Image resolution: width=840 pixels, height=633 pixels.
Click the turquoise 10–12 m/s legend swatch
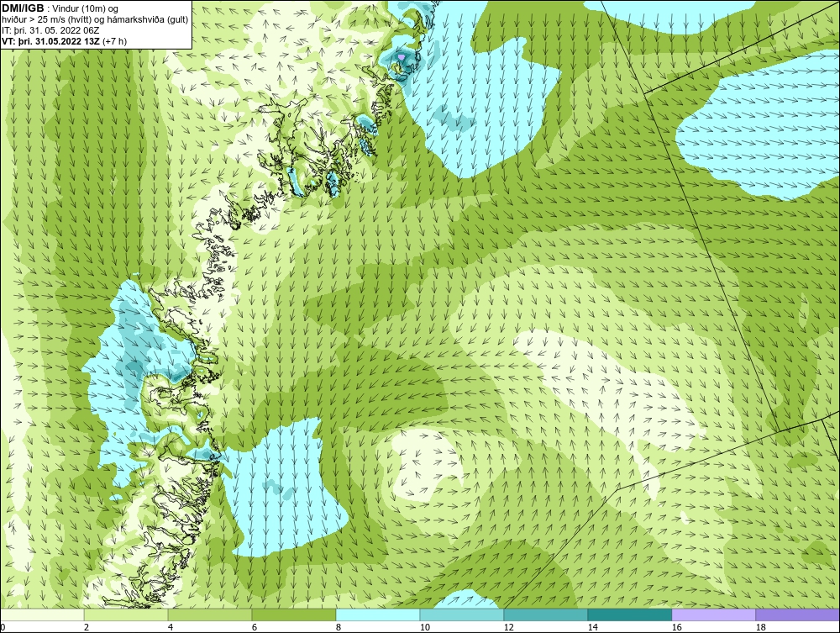click(x=462, y=615)
